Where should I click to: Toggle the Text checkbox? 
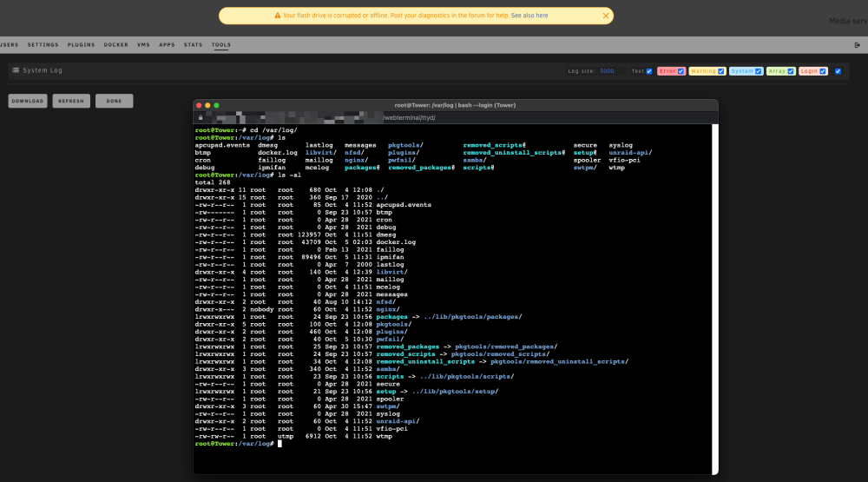tap(648, 71)
